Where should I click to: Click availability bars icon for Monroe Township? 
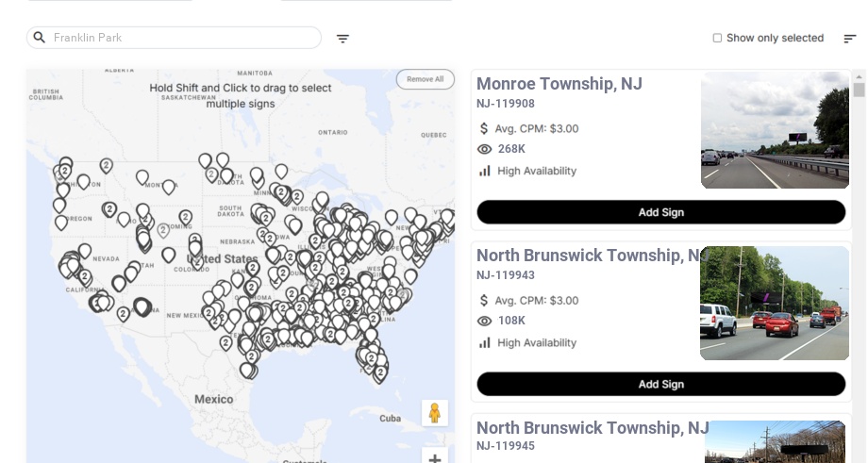tap(485, 171)
